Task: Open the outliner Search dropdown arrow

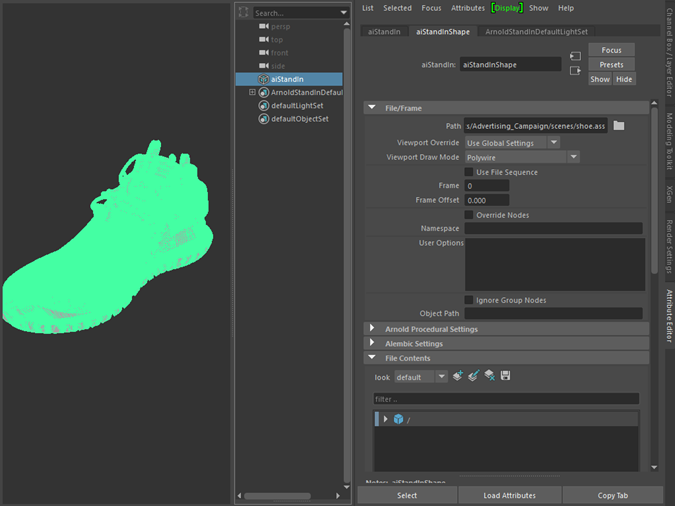Action: click(x=344, y=12)
